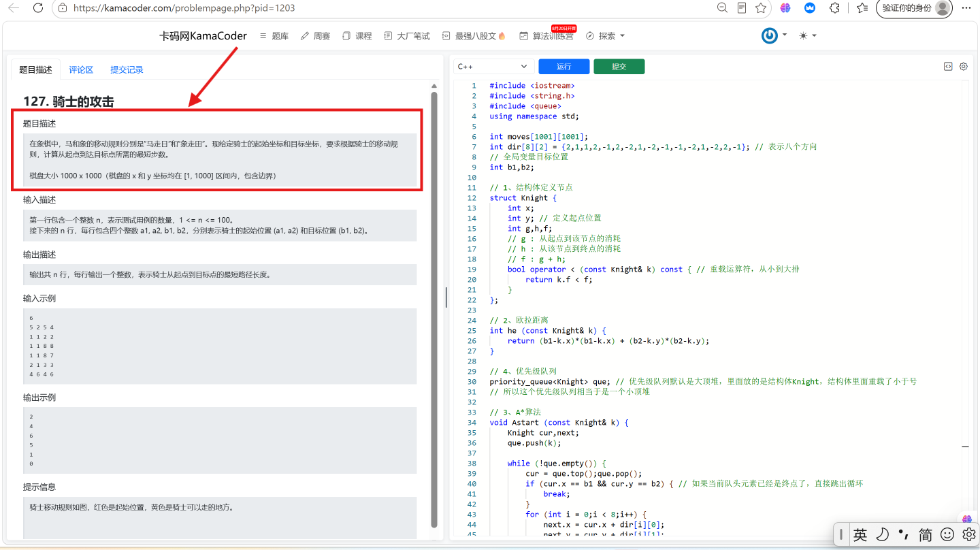Viewport: 980px width, 550px height.
Task: Open the 周赛 menu item
Action: pos(315,36)
